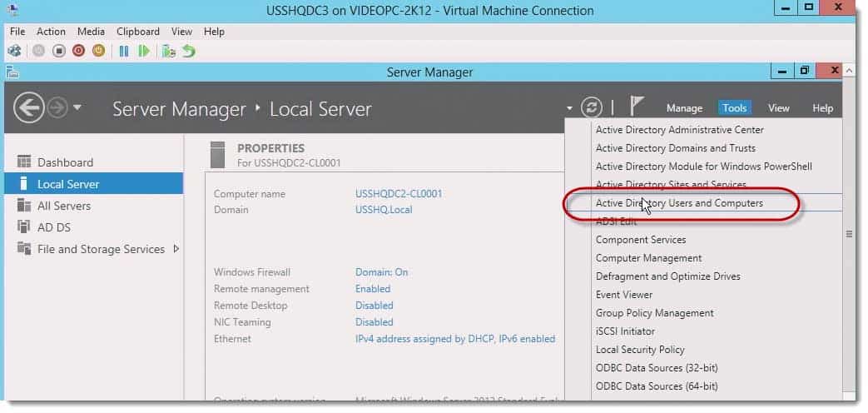The height and width of the screenshot is (413, 868).
Task: Open the Action menu
Action: point(51,32)
